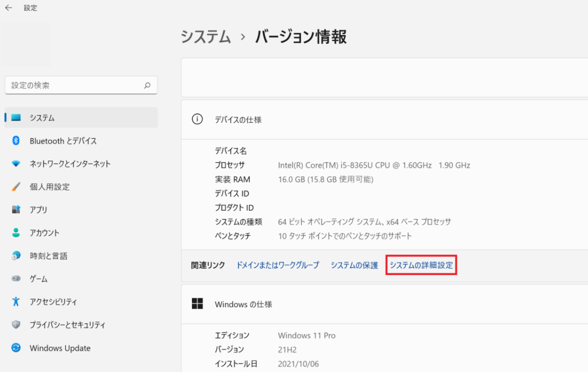
Task: Go back using the arrow icon
Action: [x=8, y=8]
